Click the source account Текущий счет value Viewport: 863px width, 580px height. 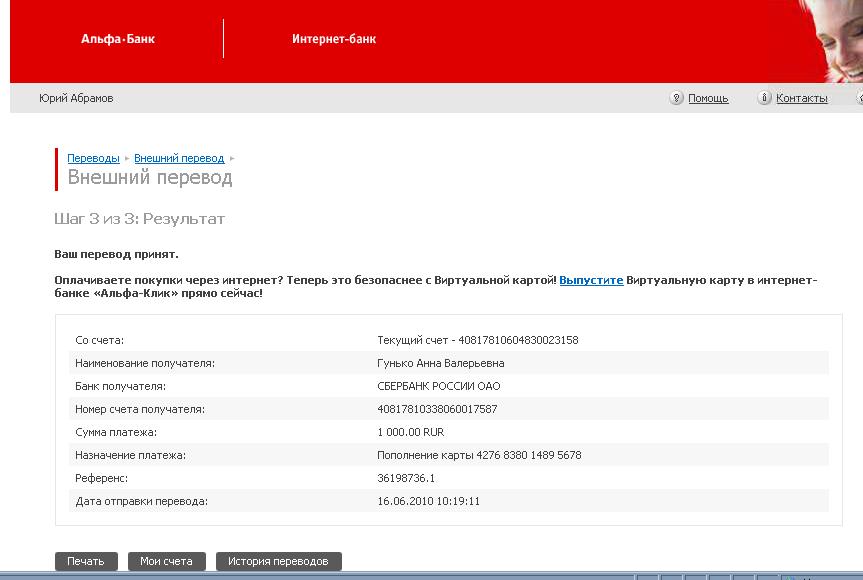point(477,340)
